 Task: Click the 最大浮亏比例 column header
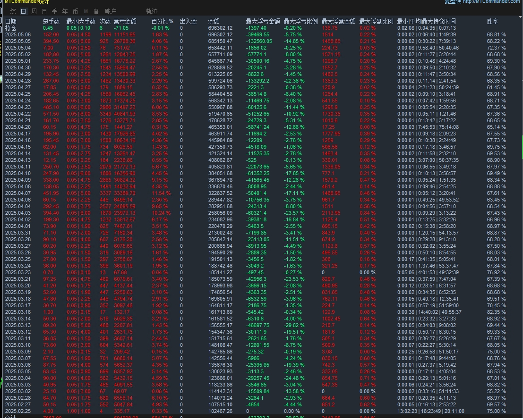[300, 22]
